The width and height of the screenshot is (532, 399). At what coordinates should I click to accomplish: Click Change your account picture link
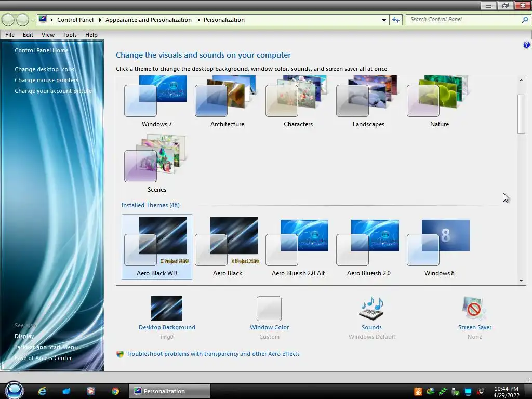click(x=54, y=90)
